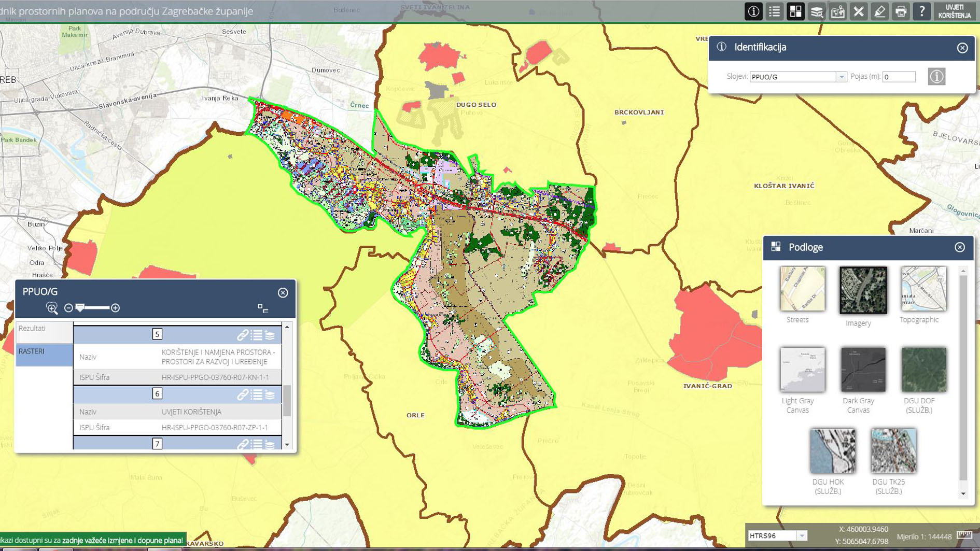Select result number 7 header box
This screenshot has height=551, width=980.
click(157, 444)
